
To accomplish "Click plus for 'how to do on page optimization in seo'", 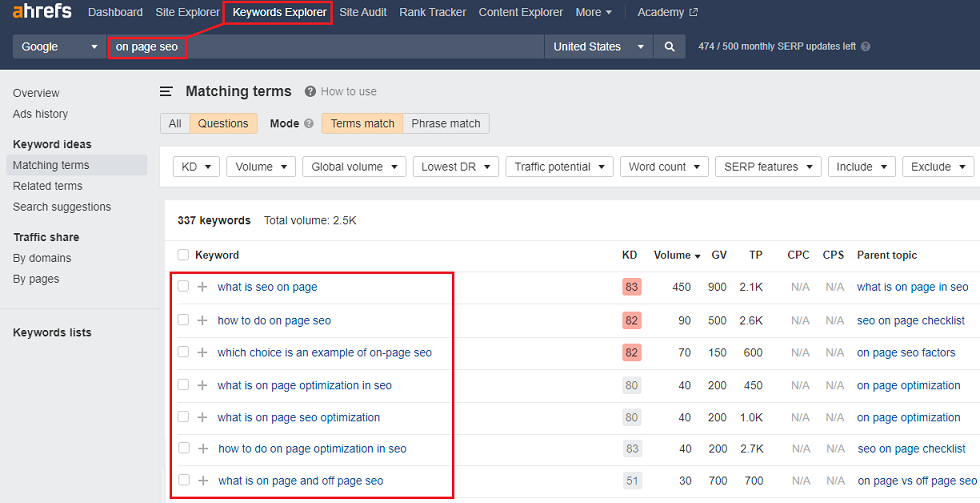I will pyautogui.click(x=203, y=449).
